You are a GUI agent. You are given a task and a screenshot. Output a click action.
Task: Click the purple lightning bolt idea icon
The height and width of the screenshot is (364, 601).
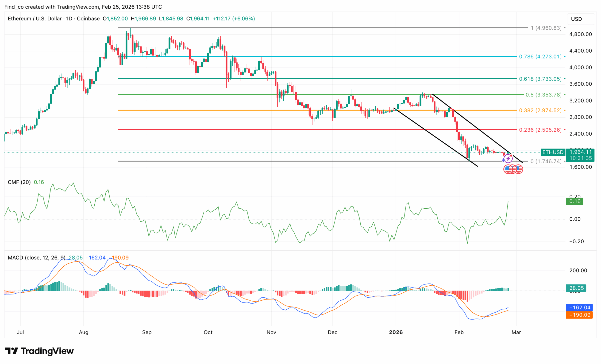[508, 159]
